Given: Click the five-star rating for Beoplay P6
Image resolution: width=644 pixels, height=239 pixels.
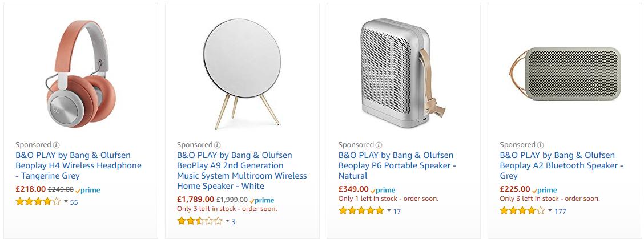Looking at the screenshot, I should coord(361,211).
